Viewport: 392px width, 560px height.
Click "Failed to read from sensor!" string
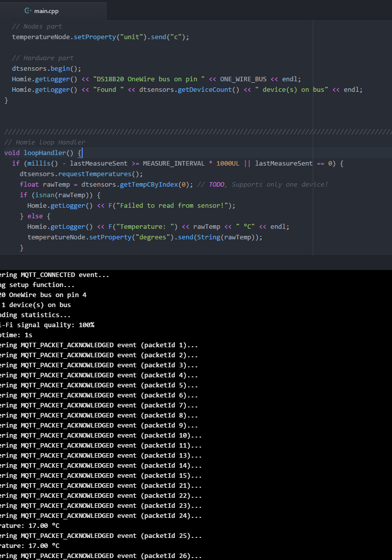(172, 205)
